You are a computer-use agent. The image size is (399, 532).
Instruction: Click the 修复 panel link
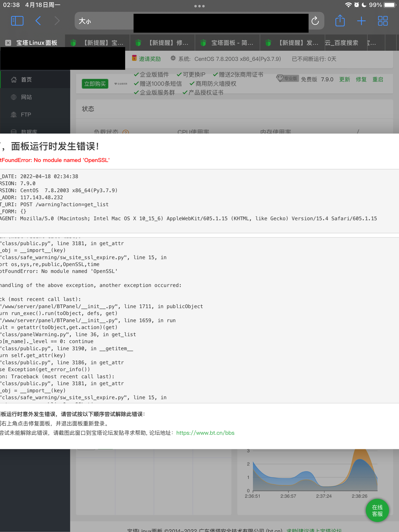[361, 79]
